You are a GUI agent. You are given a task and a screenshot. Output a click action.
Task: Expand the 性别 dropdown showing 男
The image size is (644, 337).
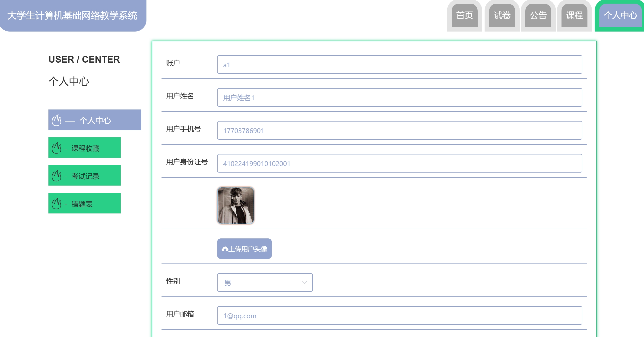pyautogui.click(x=265, y=282)
